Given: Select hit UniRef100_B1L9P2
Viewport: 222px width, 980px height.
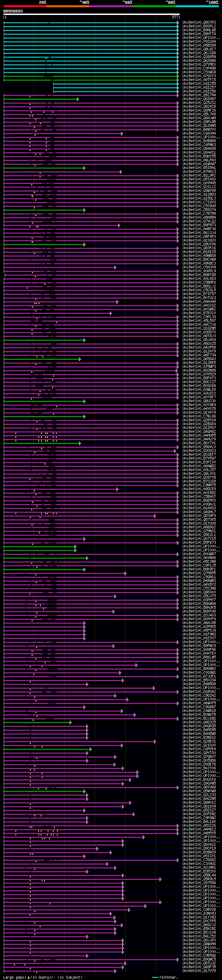Looking at the screenshot, I should tap(199, 175).
